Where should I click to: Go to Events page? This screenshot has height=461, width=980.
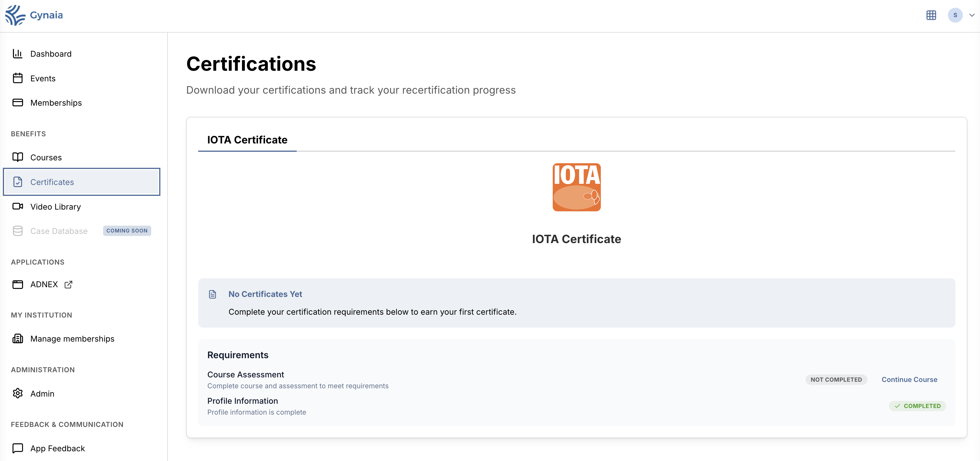pos(43,78)
